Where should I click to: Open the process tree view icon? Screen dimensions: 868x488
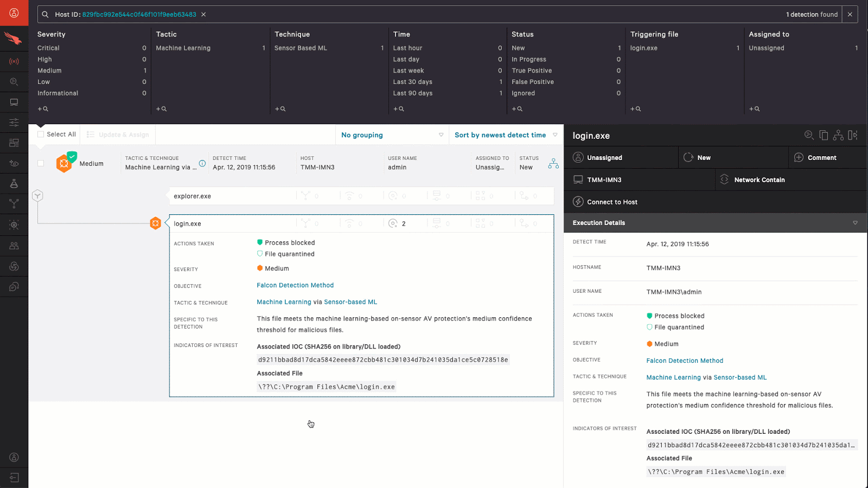[838, 135]
